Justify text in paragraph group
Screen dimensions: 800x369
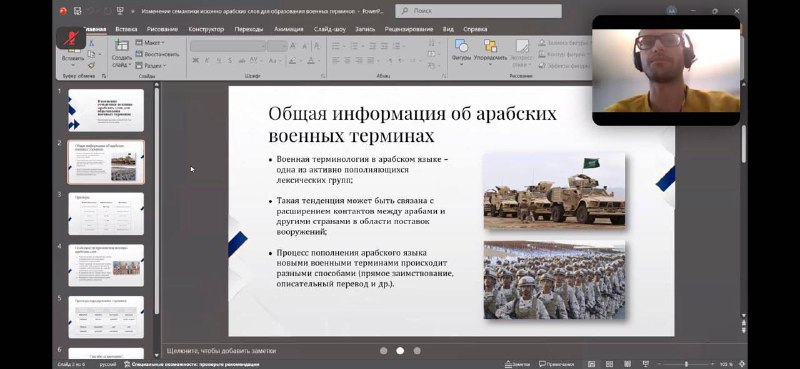pyautogui.click(x=371, y=61)
